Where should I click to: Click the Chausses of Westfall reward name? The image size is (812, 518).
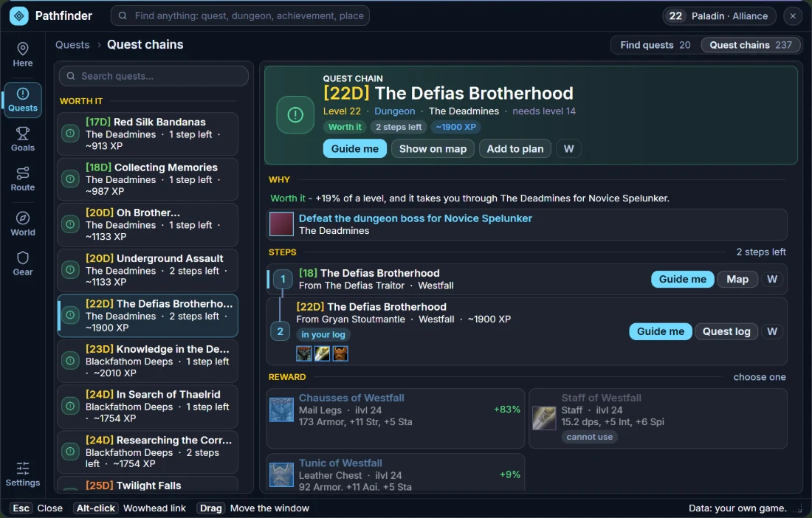351,398
